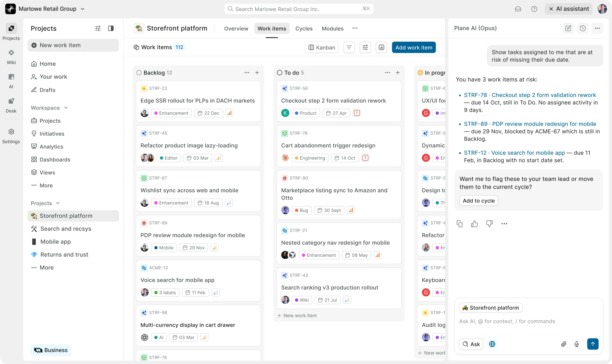The height and width of the screenshot is (364, 612).
Task: Switch to the Overview tab
Action: point(236,28)
